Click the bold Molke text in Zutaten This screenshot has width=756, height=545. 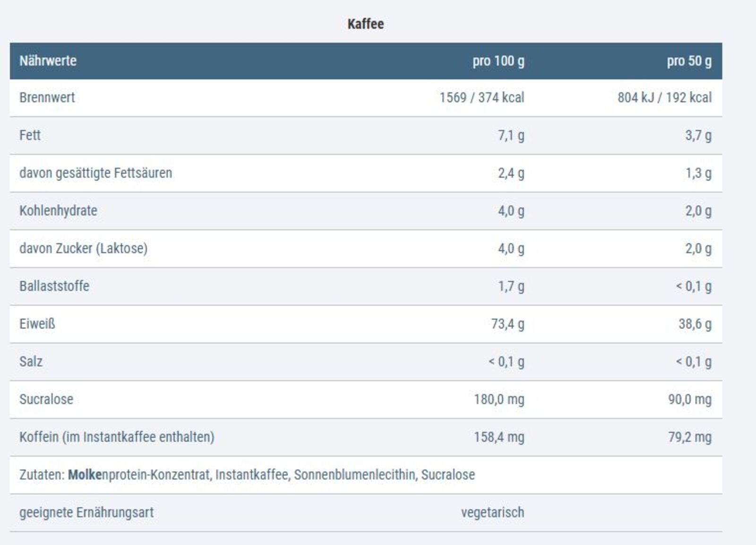click(85, 475)
